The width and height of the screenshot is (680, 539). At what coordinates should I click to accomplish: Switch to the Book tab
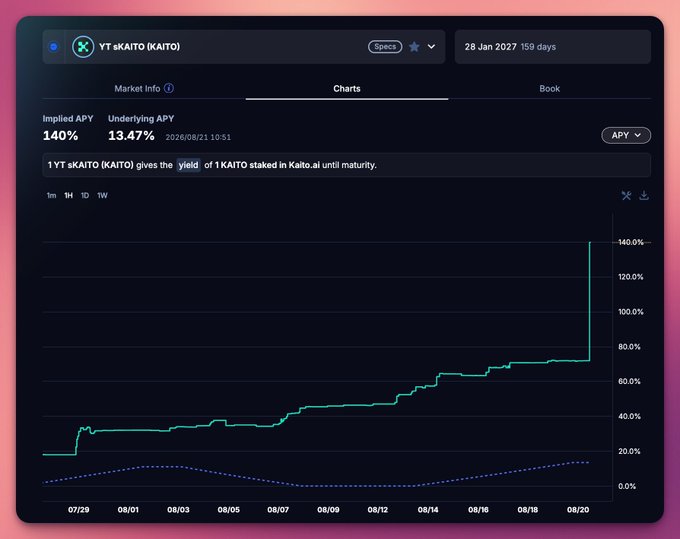(x=549, y=88)
